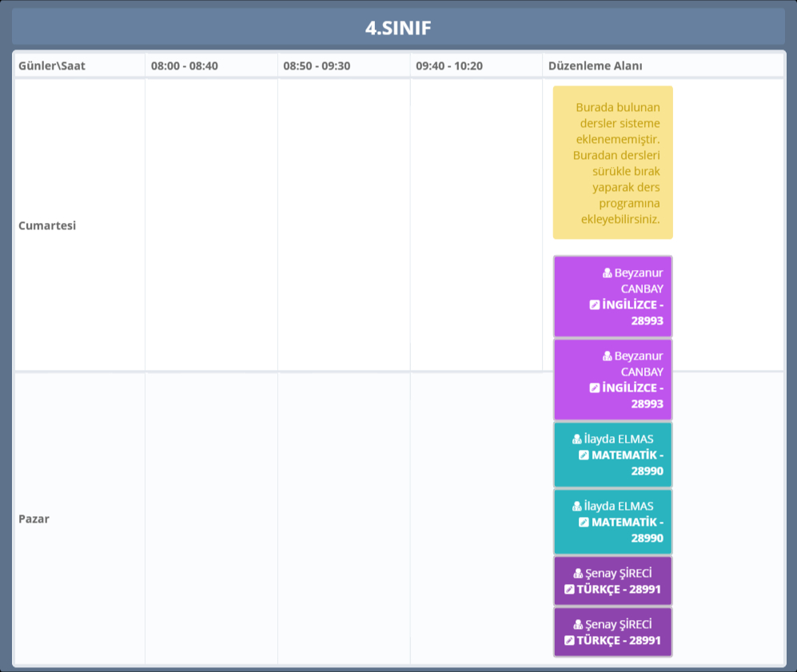Click the Düzenleme Alanı column header
Viewport: 797px width, 672px height.
(x=595, y=66)
